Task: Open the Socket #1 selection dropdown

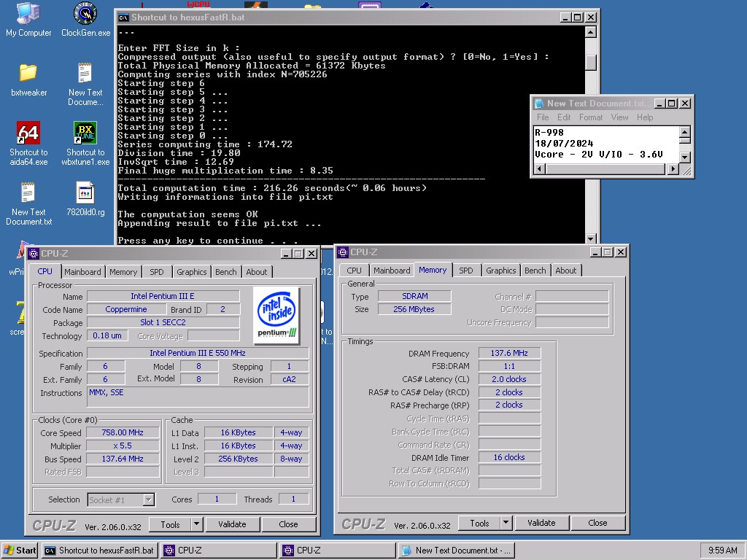Action: pyautogui.click(x=121, y=500)
